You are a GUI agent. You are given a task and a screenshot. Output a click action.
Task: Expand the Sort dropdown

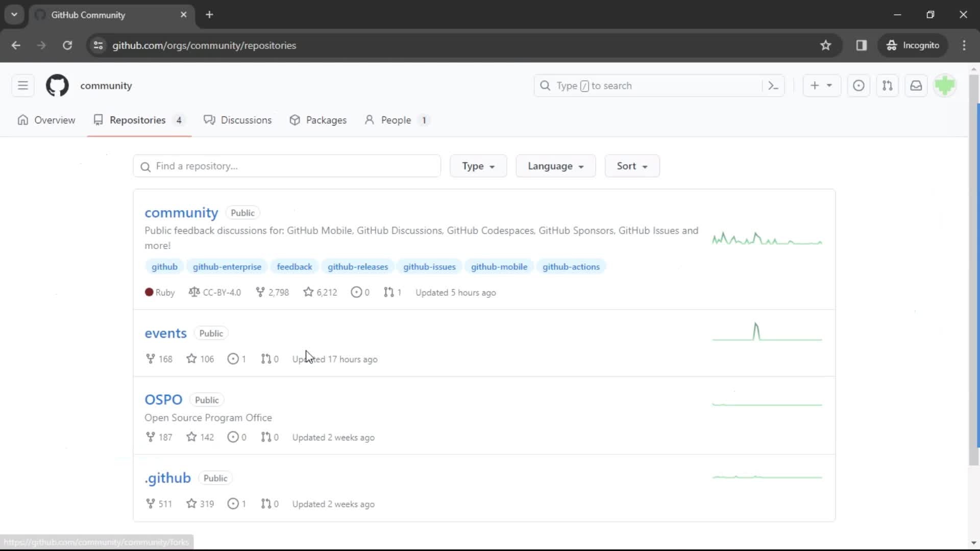click(632, 166)
